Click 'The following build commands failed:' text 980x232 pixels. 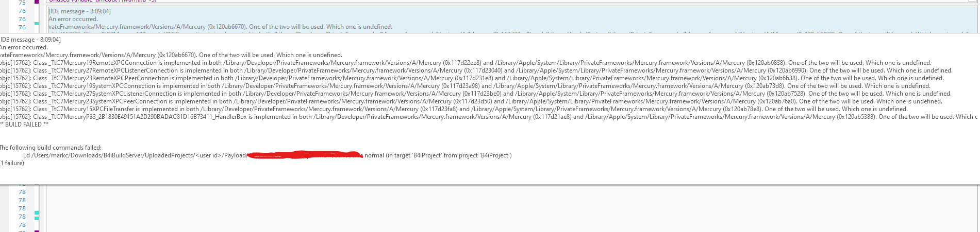pos(51,148)
